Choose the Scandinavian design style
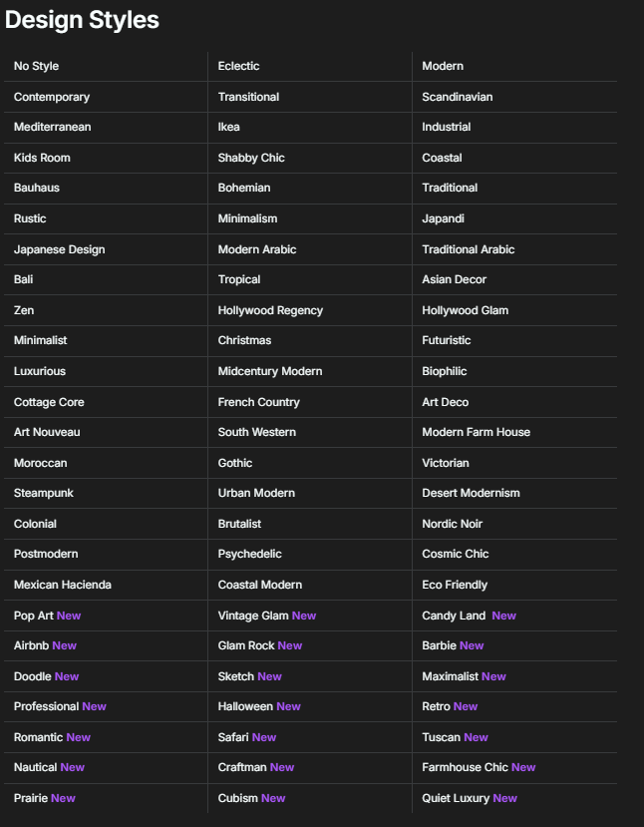644x827 pixels. point(457,97)
